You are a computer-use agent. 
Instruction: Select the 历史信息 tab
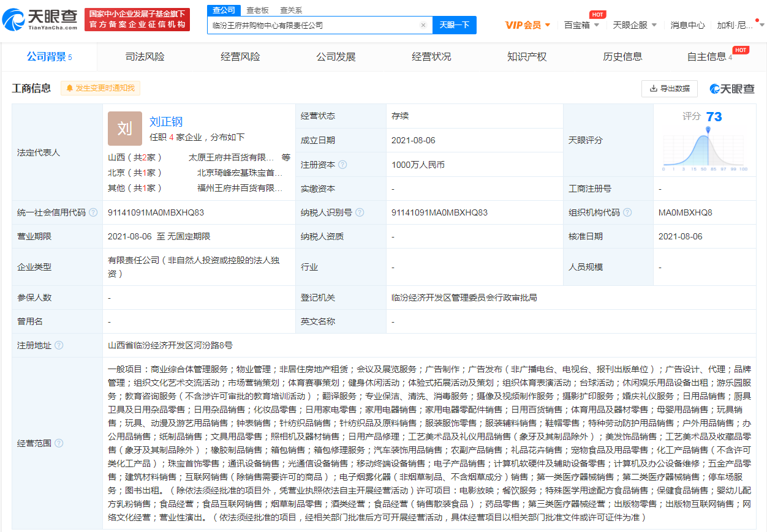[x=622, y=57]
